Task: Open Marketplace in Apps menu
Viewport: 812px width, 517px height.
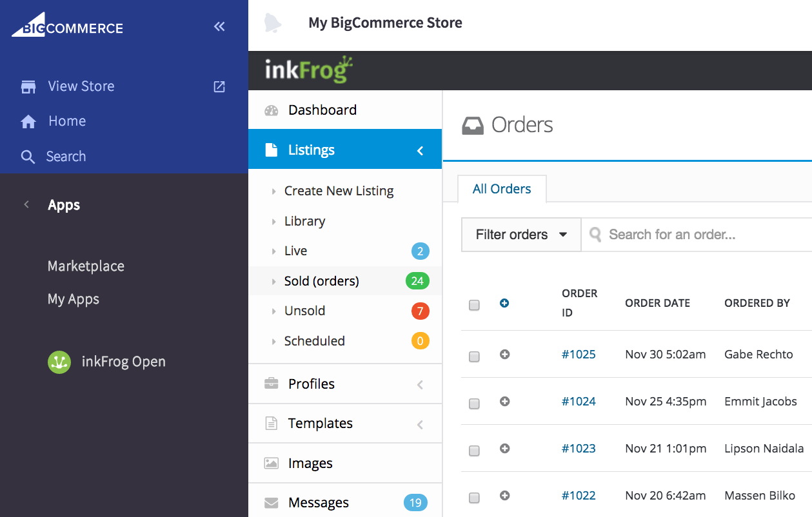Action: [x=86, y=266]
